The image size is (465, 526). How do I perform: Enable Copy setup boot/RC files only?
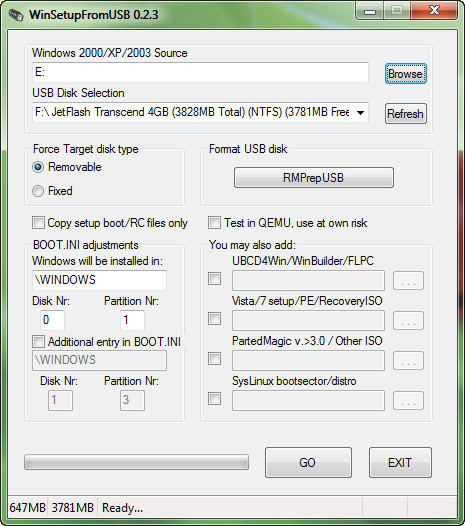(38, 223)
